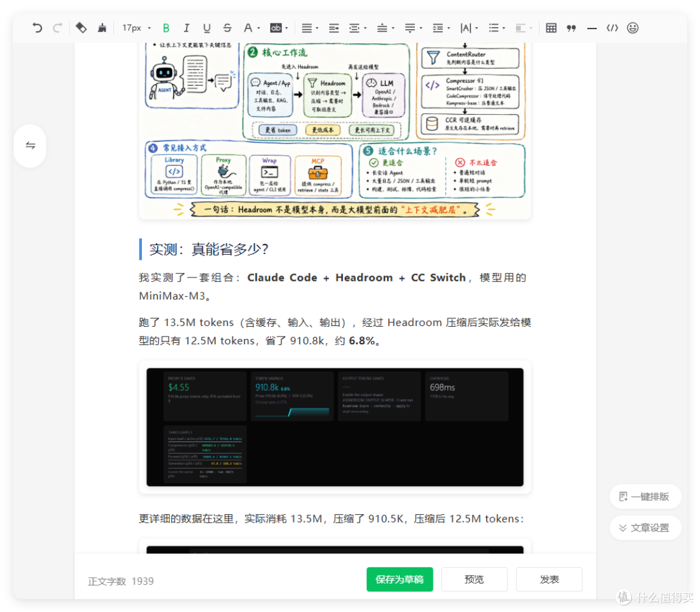Expand the letter spacing arrow

point(477,28)
